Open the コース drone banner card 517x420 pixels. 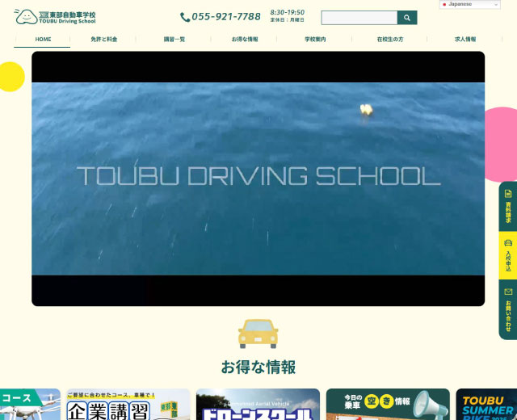(x=30, y=404)
